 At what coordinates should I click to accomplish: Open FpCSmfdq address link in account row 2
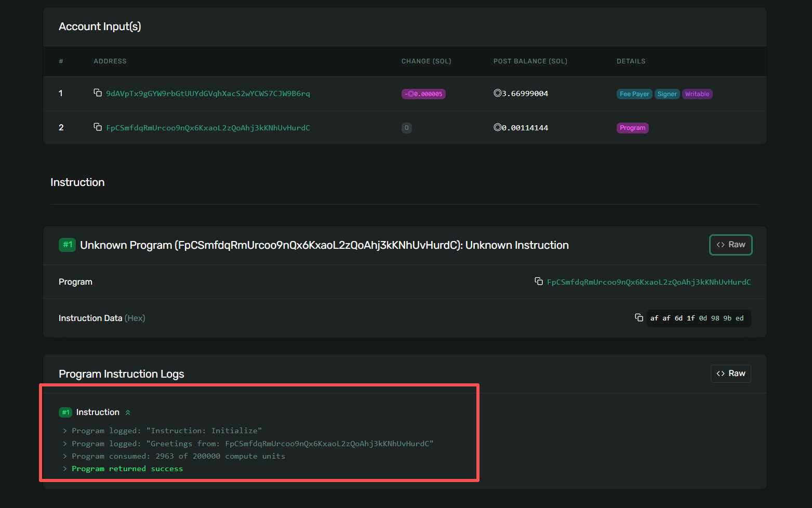pos(208,128)
